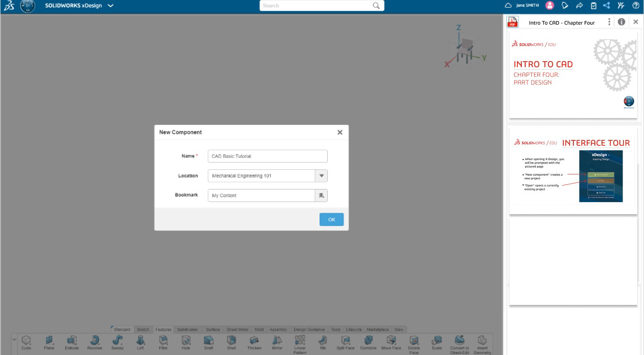This screenshot has height=355, width=644.
Task: Click the network share icon
Action: click(606, 6)
